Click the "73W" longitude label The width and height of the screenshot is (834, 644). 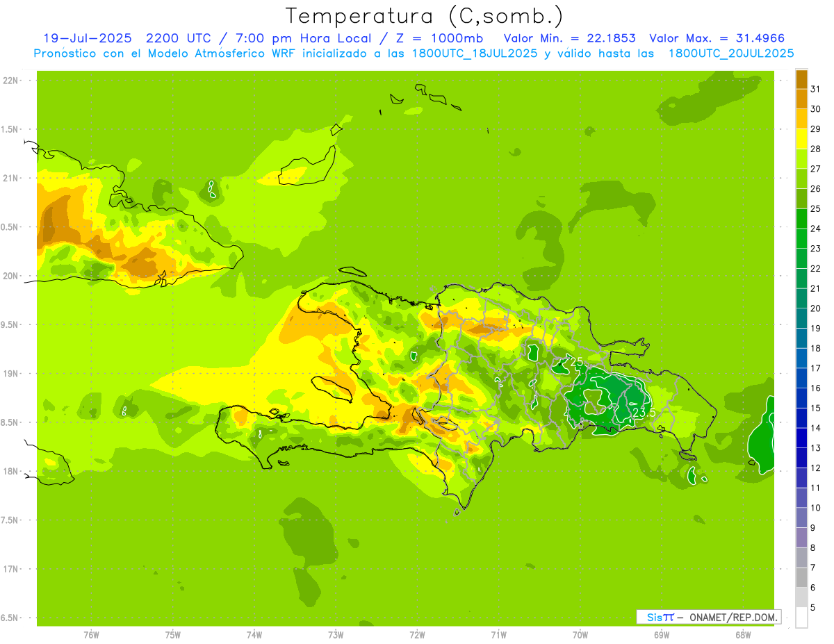pos(336,635)
